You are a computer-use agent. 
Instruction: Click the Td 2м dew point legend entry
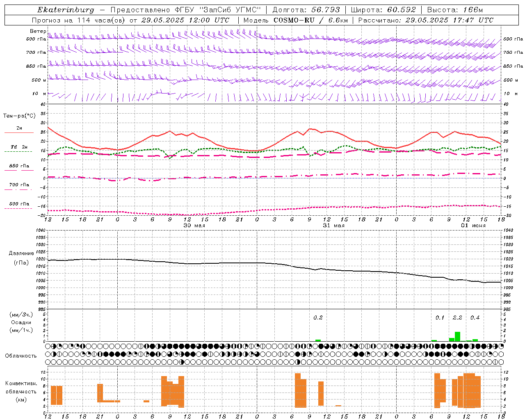(19, 147)
